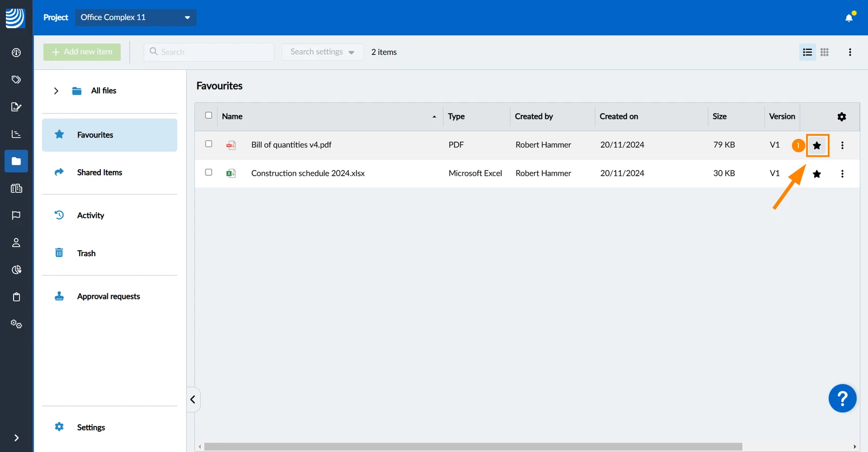Click the scrollbar right arrow

pyautogui.click(x=855, y=447)
